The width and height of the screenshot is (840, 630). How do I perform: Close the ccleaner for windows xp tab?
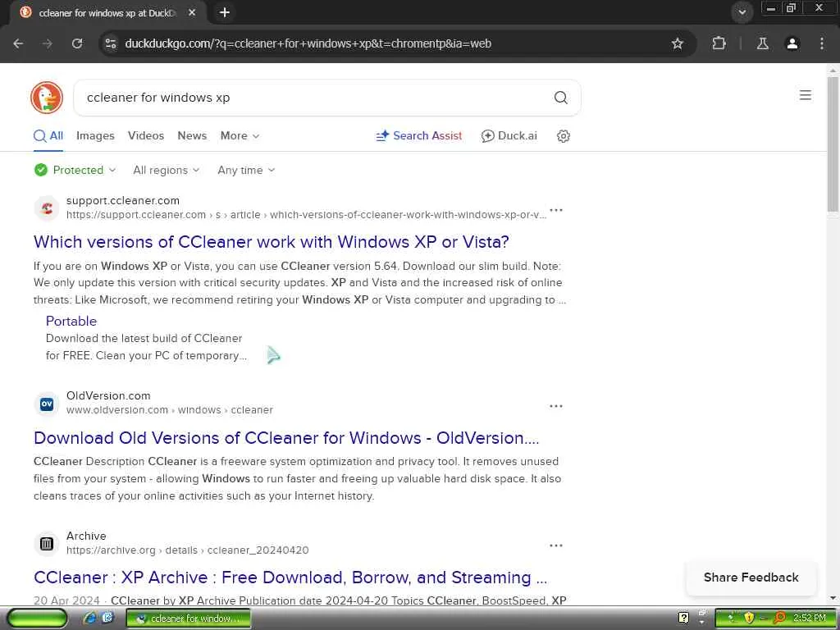(192, 12)
